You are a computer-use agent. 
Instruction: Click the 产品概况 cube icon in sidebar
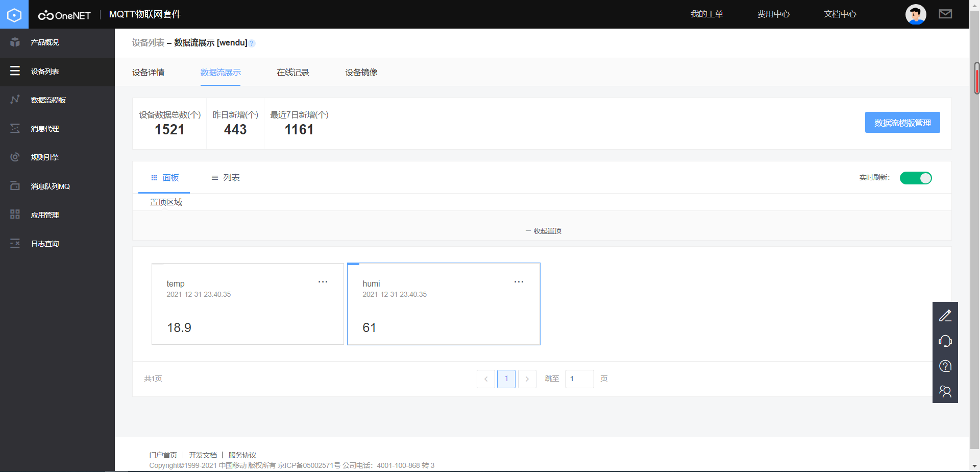(x=15, y=42)
